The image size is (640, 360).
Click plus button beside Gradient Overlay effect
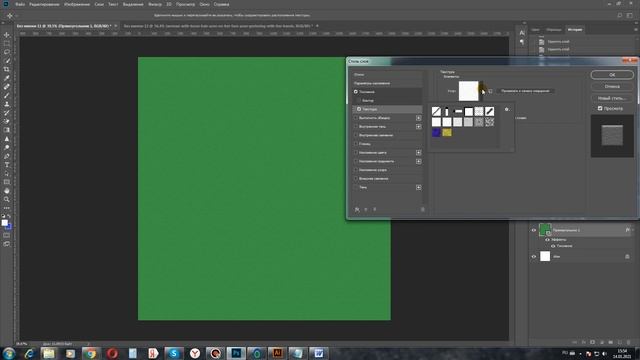tap(418, 161)
